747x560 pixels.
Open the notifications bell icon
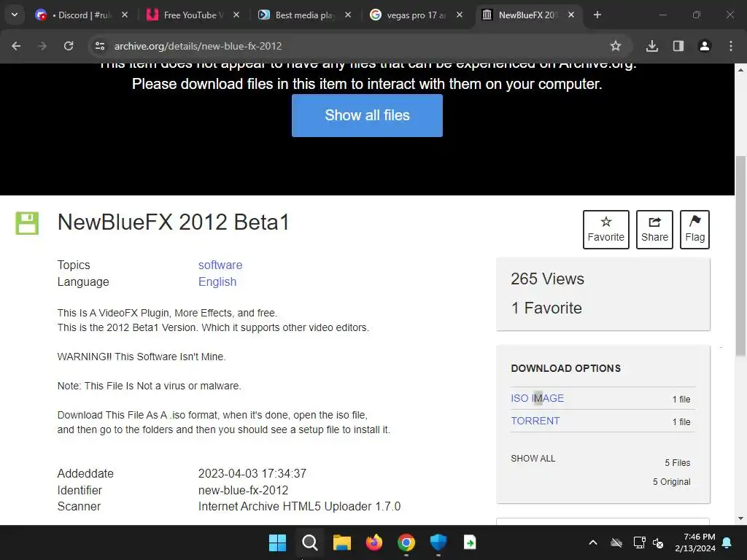[x=727, y=542]
